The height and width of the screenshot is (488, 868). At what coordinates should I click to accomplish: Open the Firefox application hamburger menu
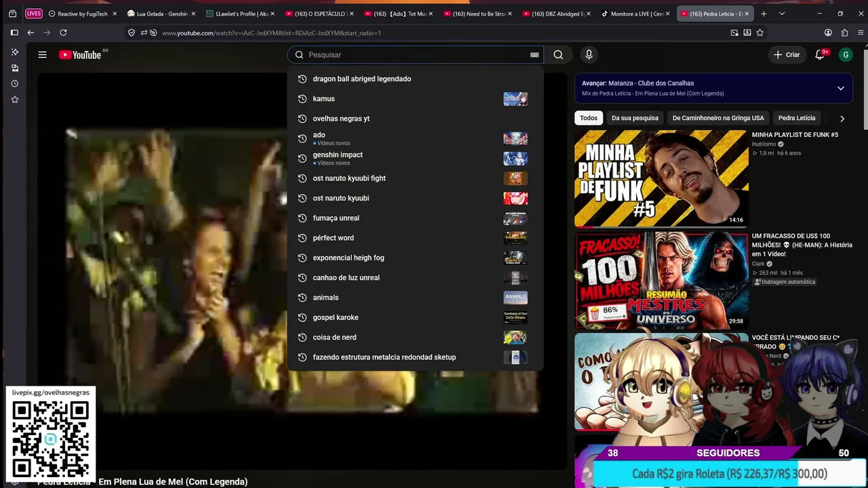tap(861, 33)
